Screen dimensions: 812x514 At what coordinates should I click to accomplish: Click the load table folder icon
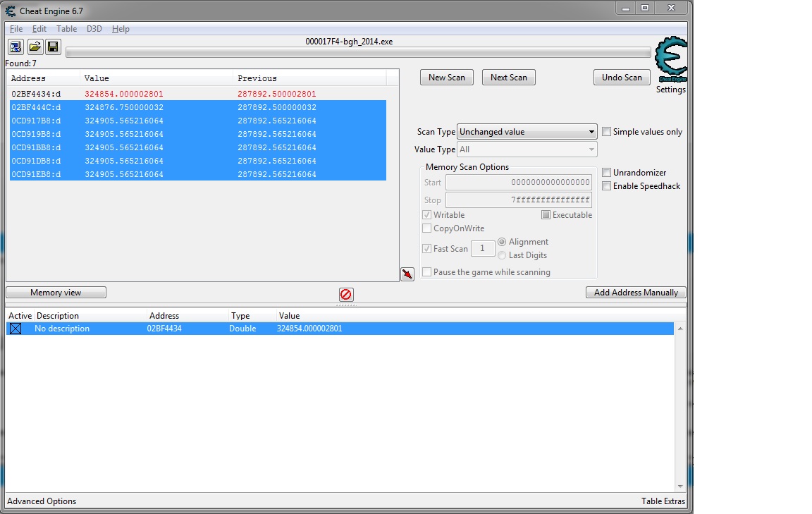35,47
